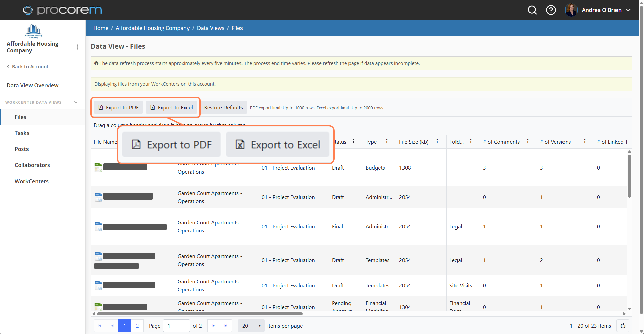
Task: Open the hamburger navigation menu
Action: tap(11, 10)
